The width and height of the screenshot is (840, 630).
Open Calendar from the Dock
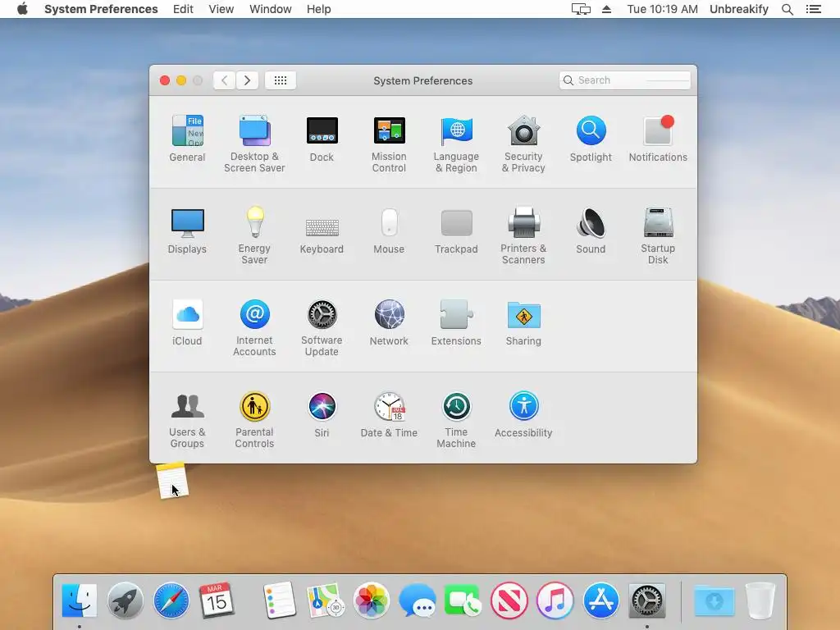tap(217, 600)
